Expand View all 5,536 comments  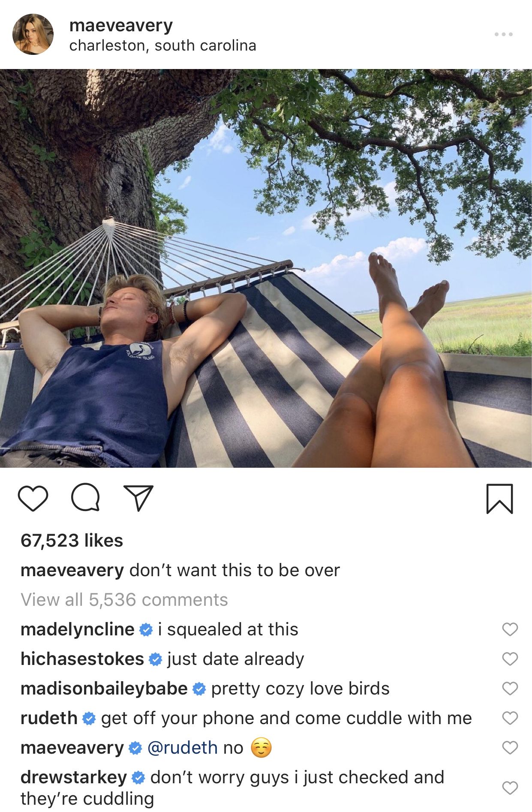pos(124,600)
